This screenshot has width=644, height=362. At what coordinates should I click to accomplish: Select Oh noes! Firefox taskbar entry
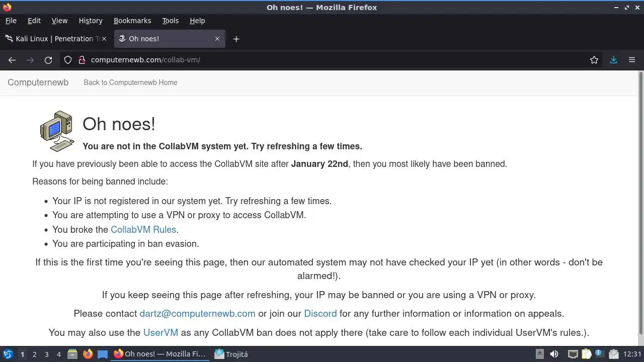pos(159,354)
